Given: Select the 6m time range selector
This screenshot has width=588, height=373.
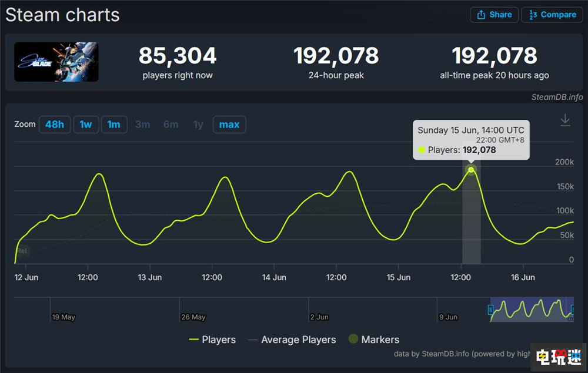Looking at the screenshot, I should tap(171, 124).
